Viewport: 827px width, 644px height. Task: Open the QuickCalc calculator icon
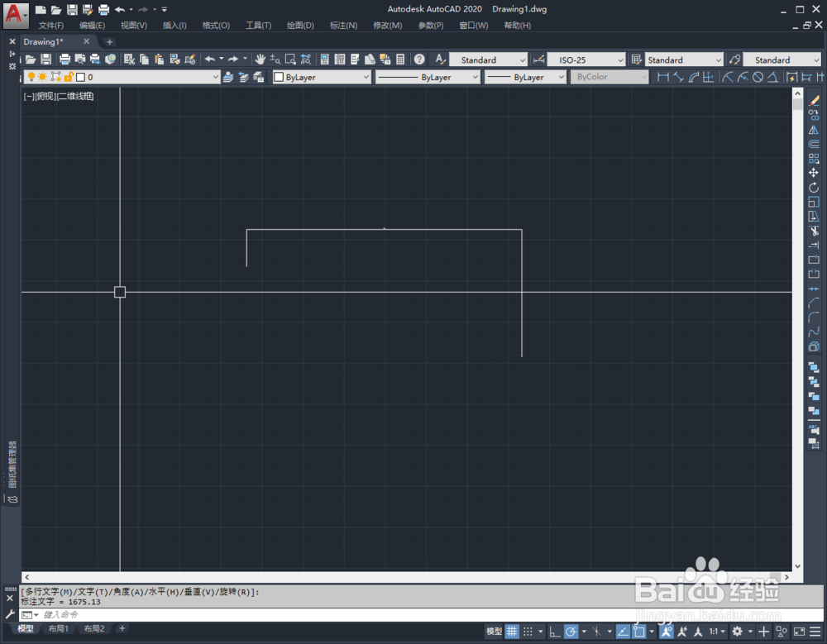pos(400,60)
